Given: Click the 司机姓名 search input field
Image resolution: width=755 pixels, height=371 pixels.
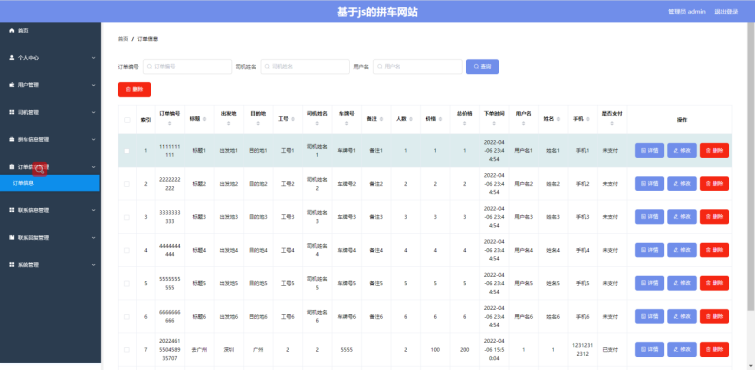Looking at the screenshot, I should pyautogui.click(x=305, y=66).
